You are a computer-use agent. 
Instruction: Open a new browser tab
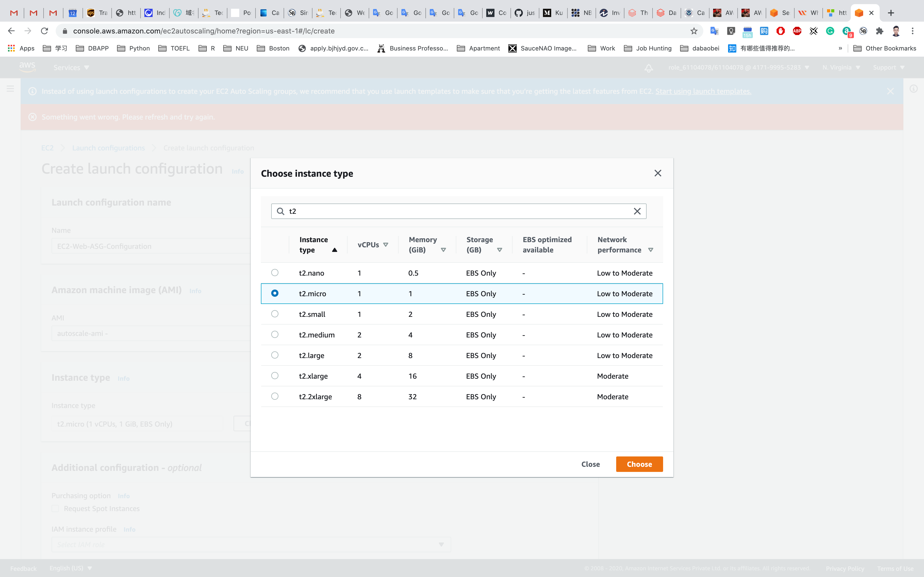[x=891, y=13]
